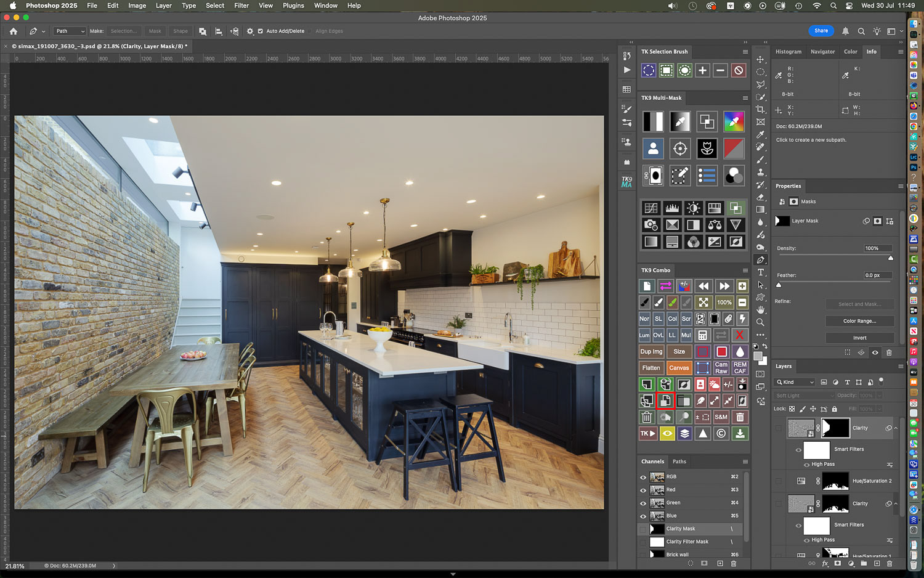Open the Pen tool preset picker dropdown
Viewport: 924px width, 578px height.
point(43,31)
